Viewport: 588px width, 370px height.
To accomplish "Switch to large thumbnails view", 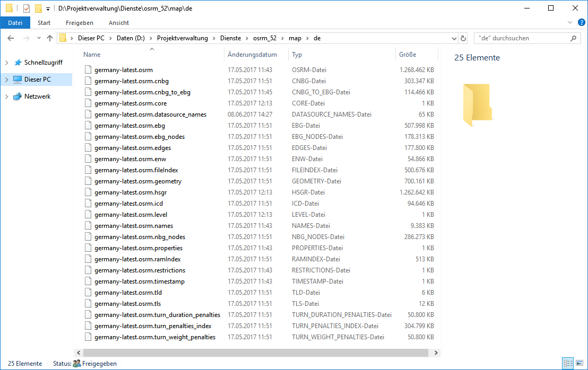I will [580, 363].
